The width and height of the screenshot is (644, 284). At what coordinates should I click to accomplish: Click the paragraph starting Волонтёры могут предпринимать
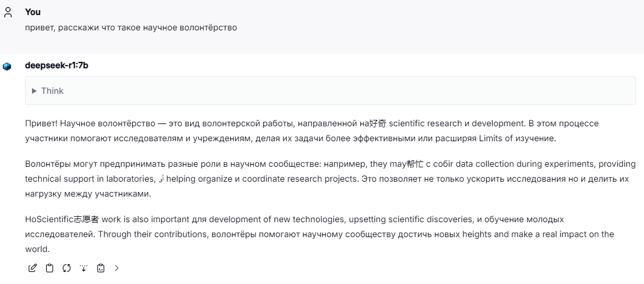point(331,179)
